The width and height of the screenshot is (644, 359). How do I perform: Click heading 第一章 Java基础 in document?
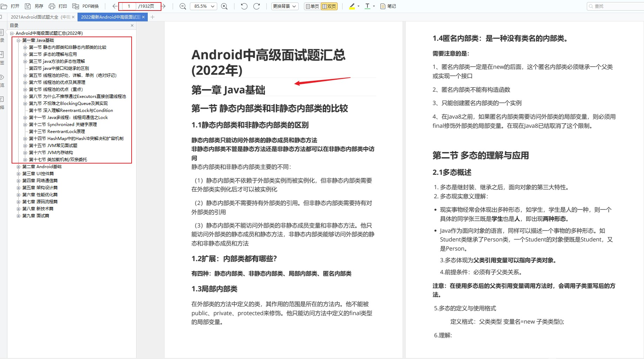pyautogui.click(x=228, y=90)
